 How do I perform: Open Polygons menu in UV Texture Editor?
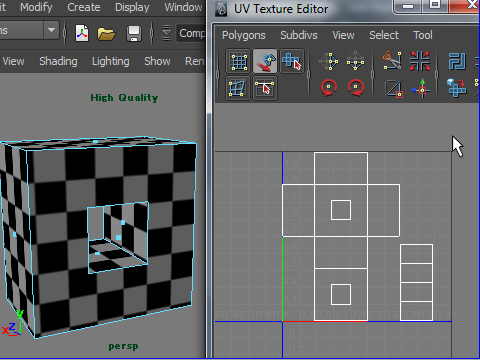pos(244,35)
